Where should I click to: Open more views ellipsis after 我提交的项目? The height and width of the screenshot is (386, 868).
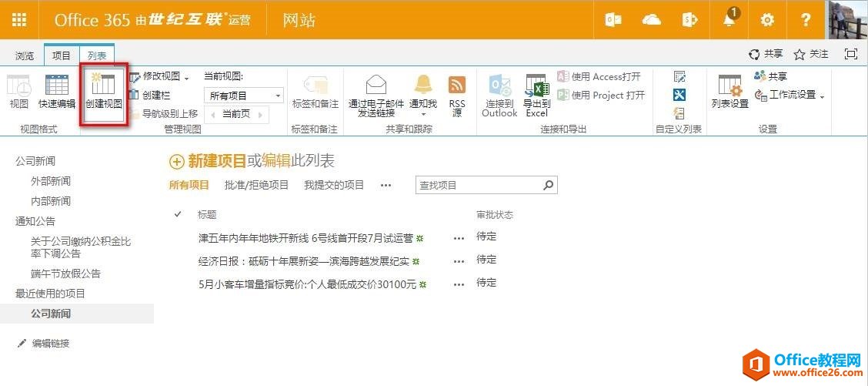pos(386,186)
